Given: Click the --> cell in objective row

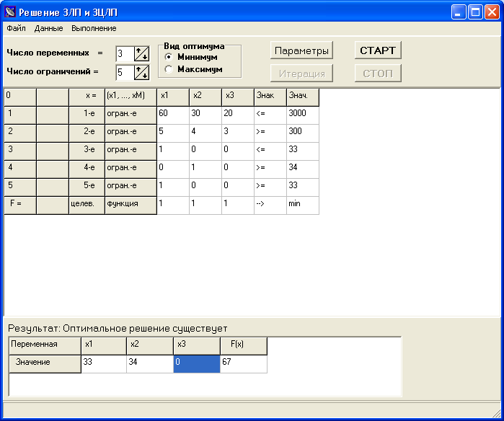Looking at the screenshot, I should pyautogui.click(x=270, y=205).
